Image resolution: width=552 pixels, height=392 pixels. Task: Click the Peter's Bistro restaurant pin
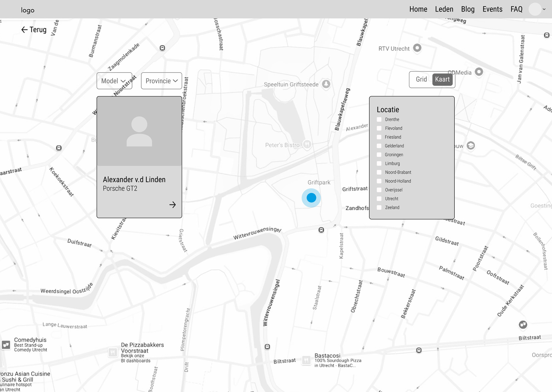[x=307, y=144]
